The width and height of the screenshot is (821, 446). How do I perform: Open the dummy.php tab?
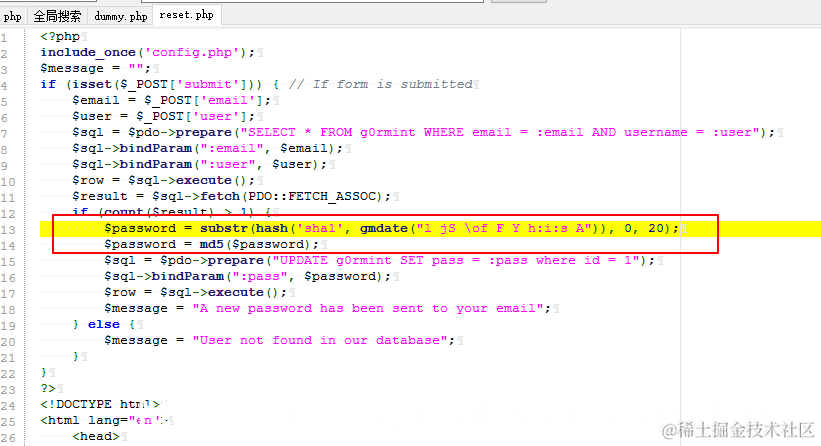point(120,16)
